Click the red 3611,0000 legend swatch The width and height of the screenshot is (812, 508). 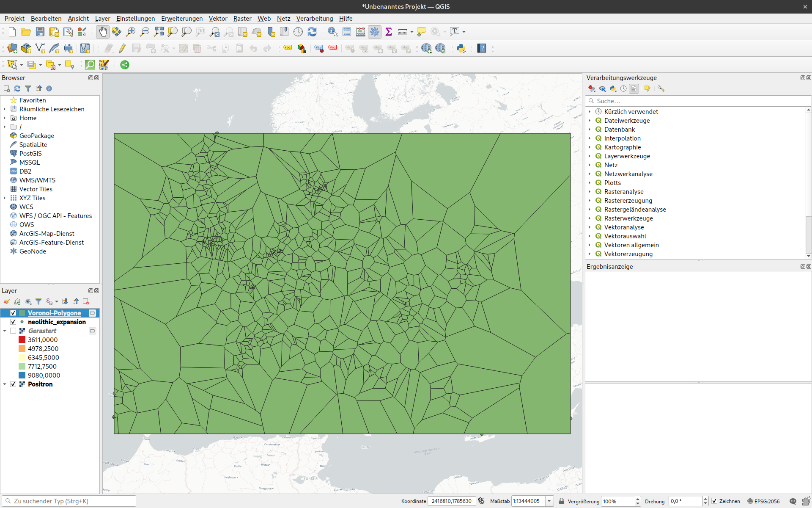coord(22,340)
